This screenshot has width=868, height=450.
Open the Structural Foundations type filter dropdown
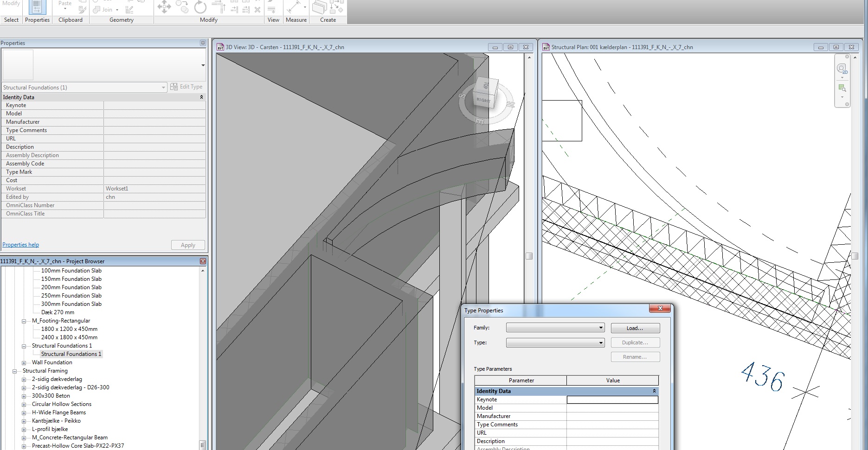[x=163, y=87]
